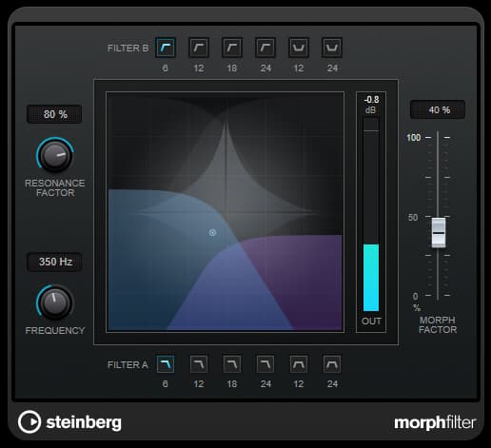Select Filter A low-pass 18 dB button
This screenshot has height=448, width=491.
[232, 364]
